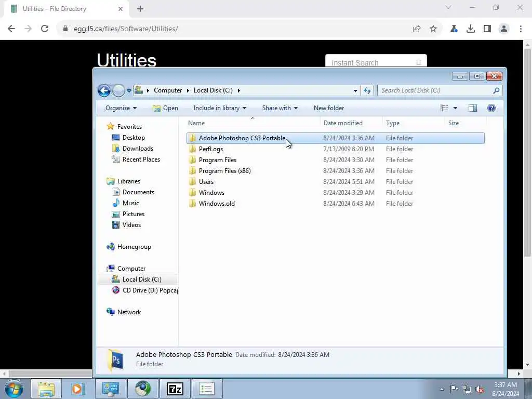Viewport: 532px width, 399px height.
Task: Select CD Drive (D:) in navigation pane
Action: (x=145, y=290)
